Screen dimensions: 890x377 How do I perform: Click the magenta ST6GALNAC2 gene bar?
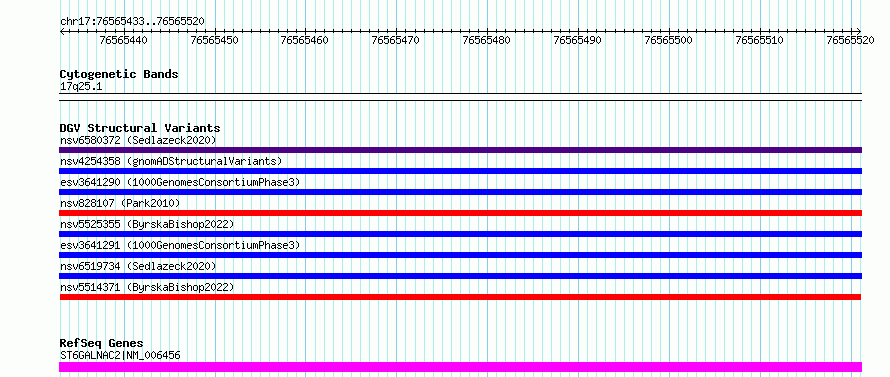tap(460, 367)
